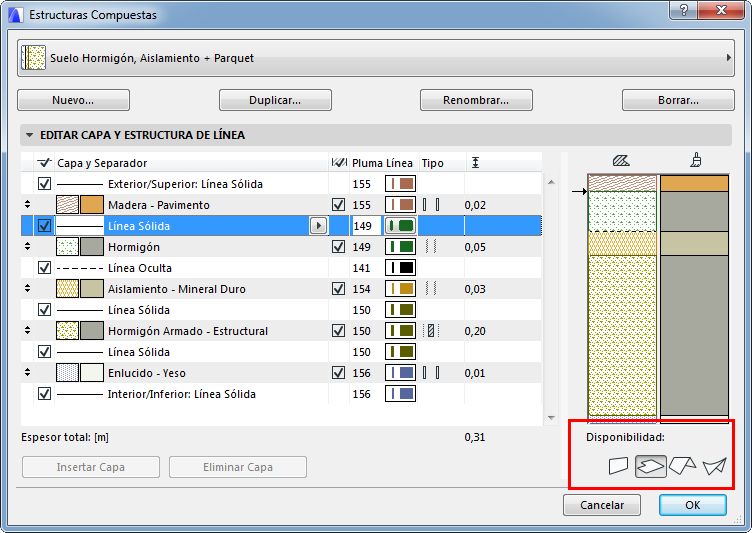
Task: Click the cut fill pattern of Madera - Pavimento
Action: point(67,205)
